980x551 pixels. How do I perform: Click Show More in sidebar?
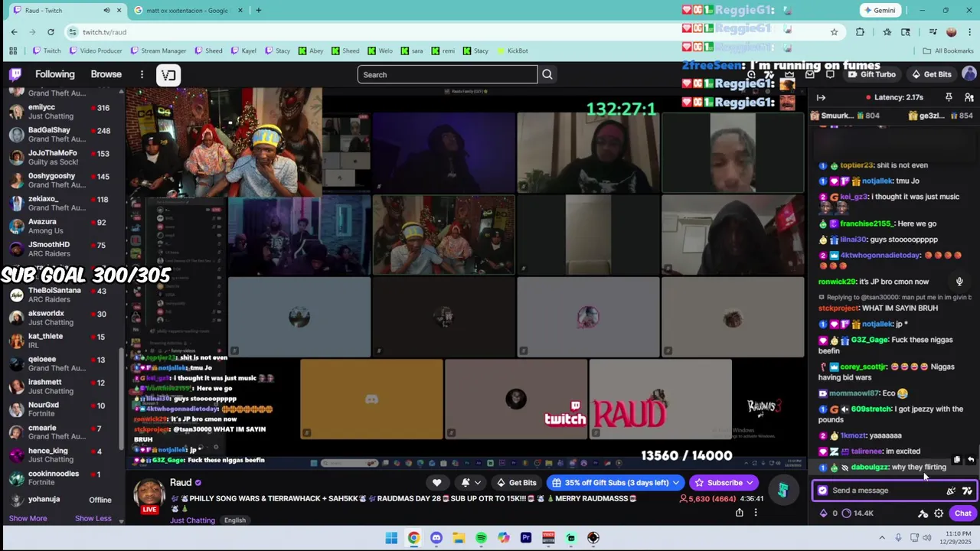coord(28,518)
